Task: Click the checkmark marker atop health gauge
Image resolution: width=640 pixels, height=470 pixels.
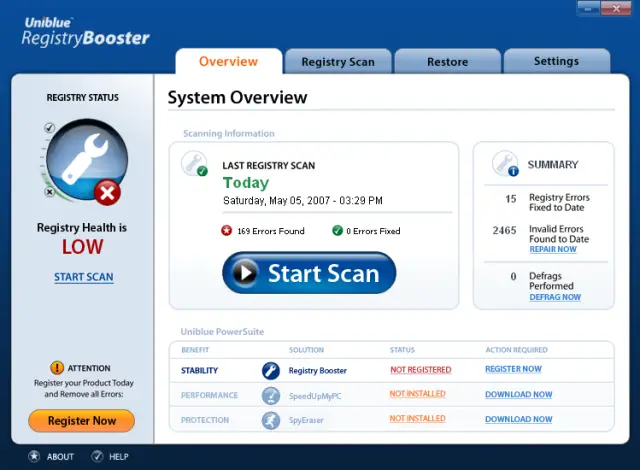Action: pyautogui.click(x=50, y=128)
